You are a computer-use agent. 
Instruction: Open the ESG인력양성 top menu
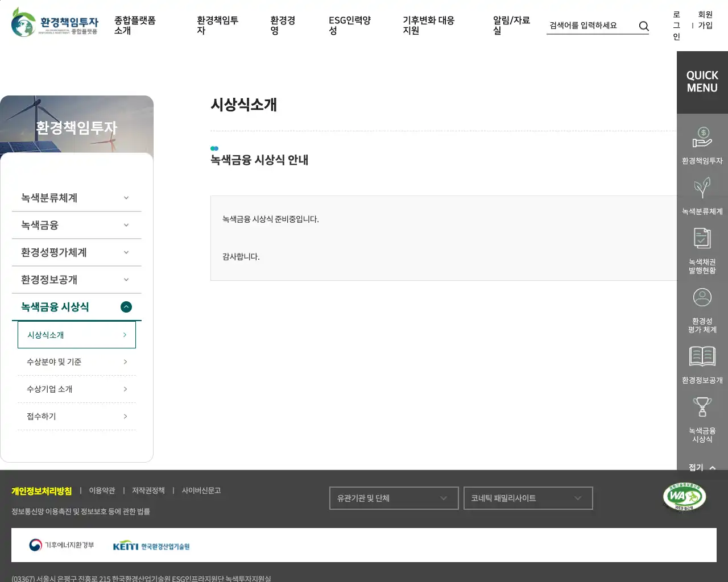click(x=349, y=26)
